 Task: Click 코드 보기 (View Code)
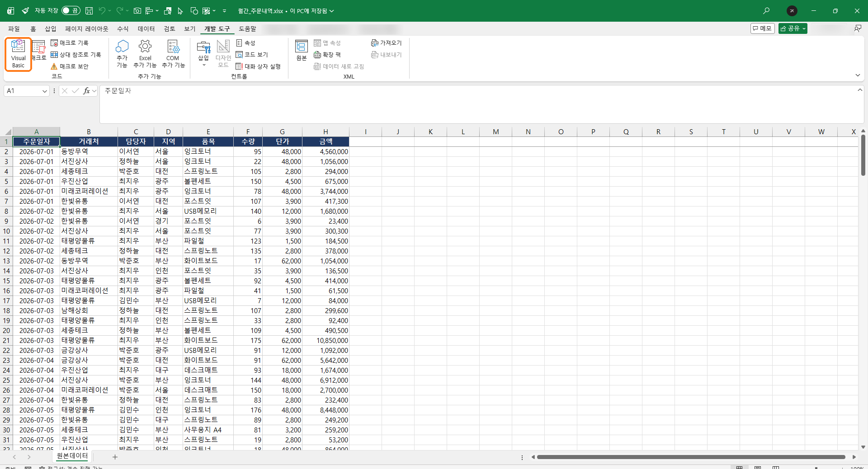[x=252, y=55]
